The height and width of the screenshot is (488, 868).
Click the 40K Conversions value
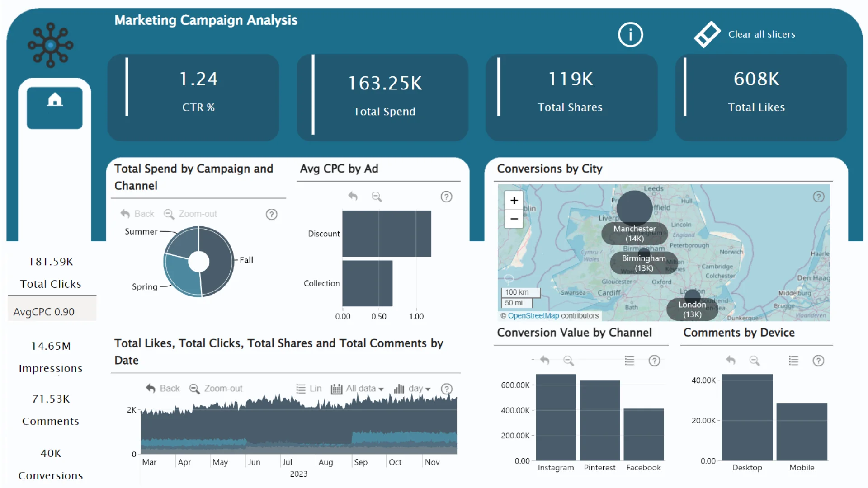click(51, 453)
